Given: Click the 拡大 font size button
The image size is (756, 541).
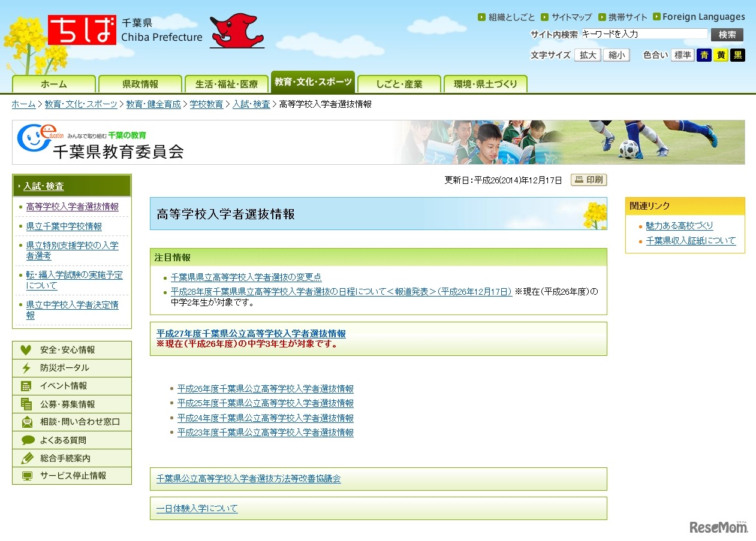Looking at the screenshot, I should (587, 55).
